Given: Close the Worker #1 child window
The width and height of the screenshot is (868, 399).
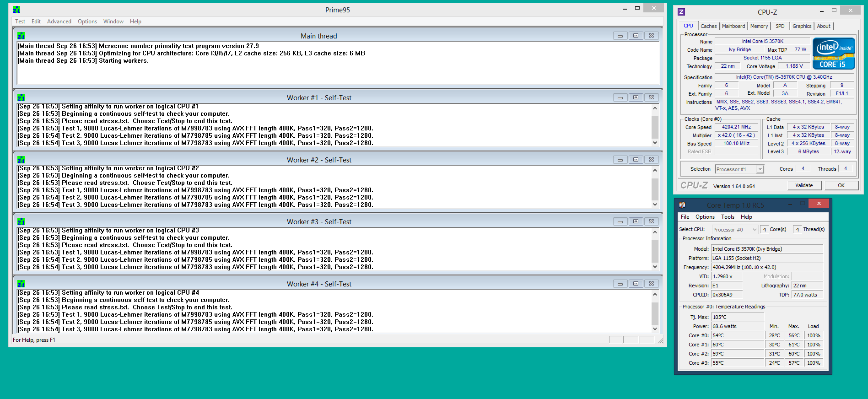Looking at the screenshot, I should point(651,97).
